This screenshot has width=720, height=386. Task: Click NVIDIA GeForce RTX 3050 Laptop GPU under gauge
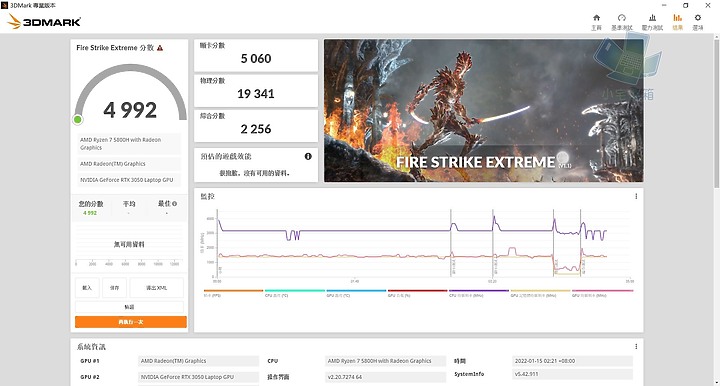pos(129,180)
